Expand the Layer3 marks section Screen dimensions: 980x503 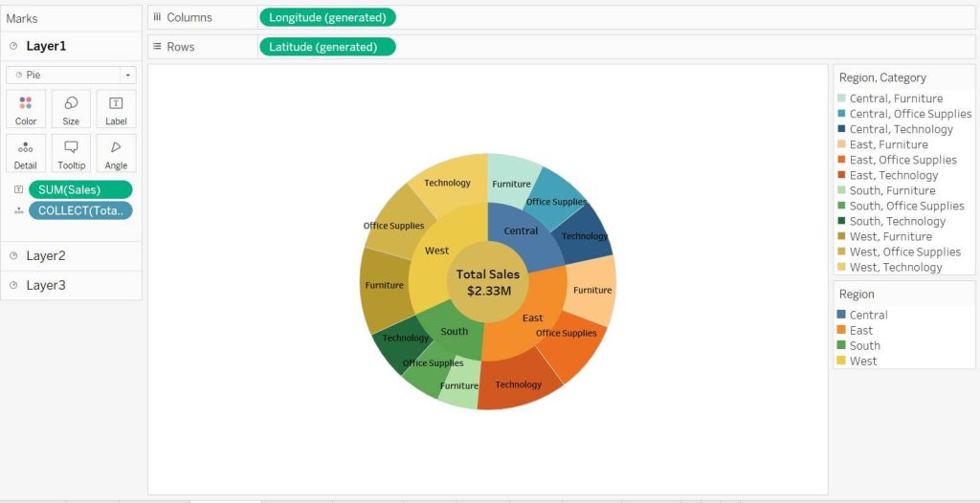(46, 285)
